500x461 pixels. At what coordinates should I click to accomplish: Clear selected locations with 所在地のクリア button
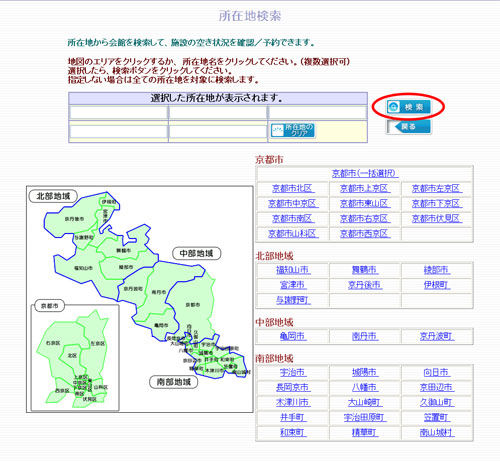(x=293, y=130)
